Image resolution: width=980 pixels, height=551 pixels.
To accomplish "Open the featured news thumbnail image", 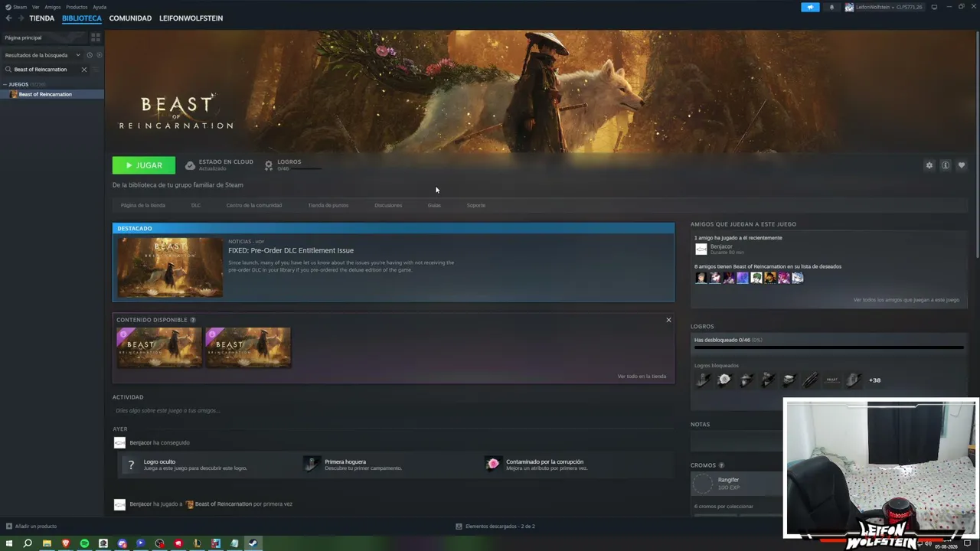I will (x=170, y=267).
